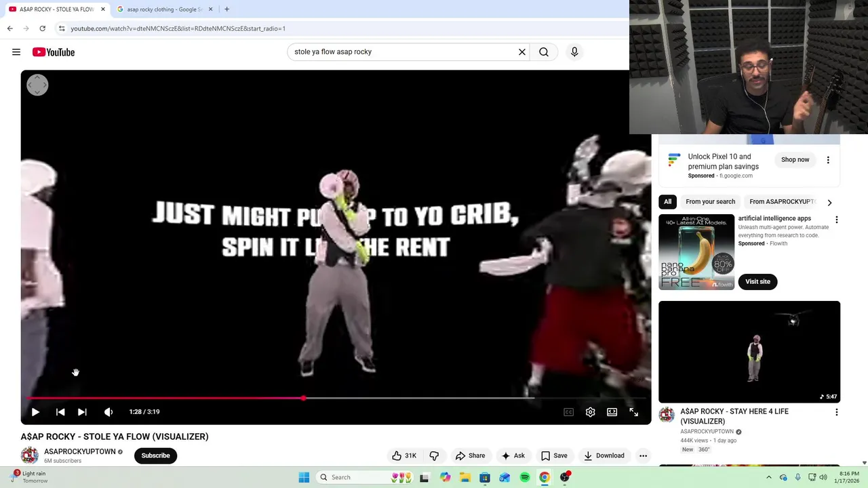Click the Ask button
The width and height of the screenshot is (868, 488).
(513, 455)
